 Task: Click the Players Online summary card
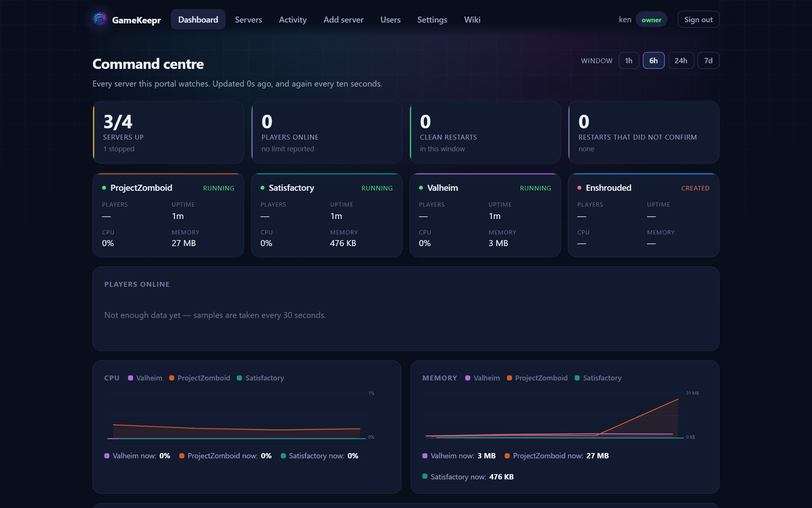pyautogui.click(x=327, y=132)
